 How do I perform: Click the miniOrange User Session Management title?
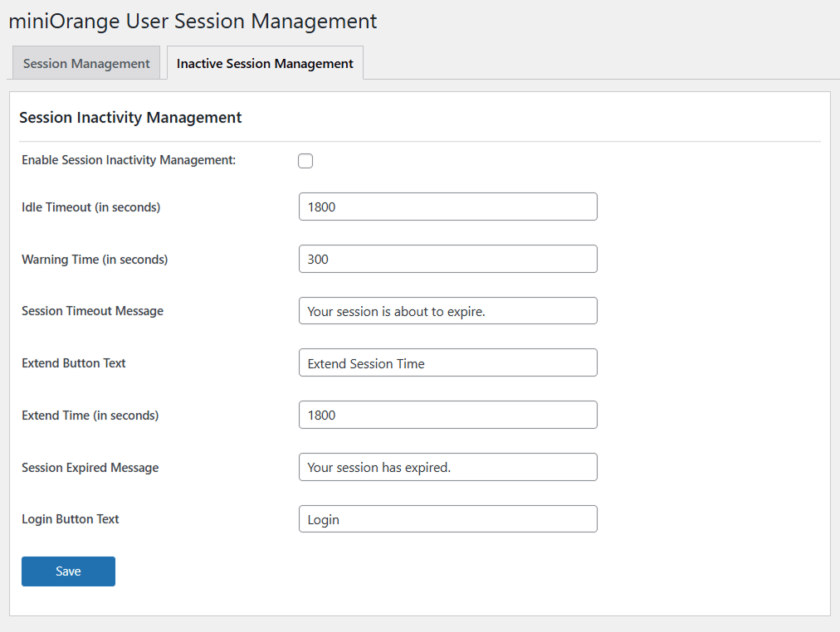(193, 22)
